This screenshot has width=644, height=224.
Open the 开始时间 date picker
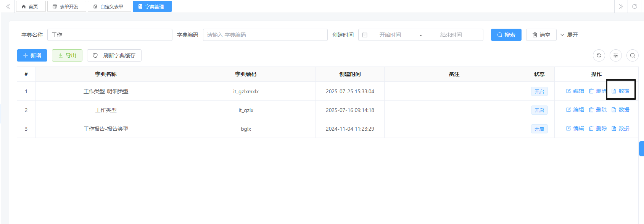click(390, 35)
